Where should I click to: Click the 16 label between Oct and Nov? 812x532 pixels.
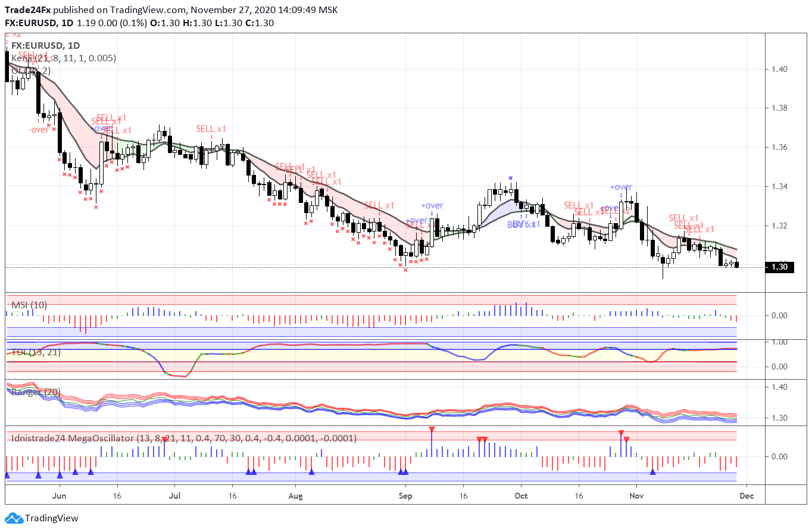(x=579, y=495)
